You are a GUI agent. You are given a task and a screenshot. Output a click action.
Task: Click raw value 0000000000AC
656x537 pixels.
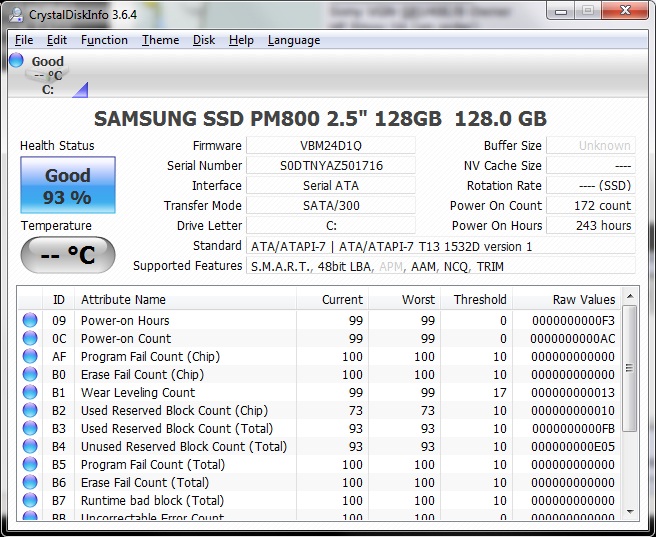point(573,339)
